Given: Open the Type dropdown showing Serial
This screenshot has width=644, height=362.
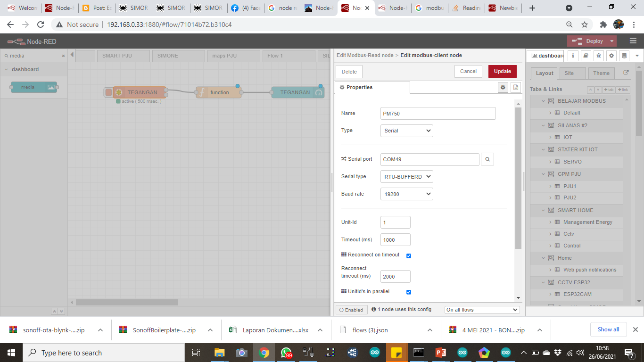Looking at the screenshot, I should click(x=407, y=131).
